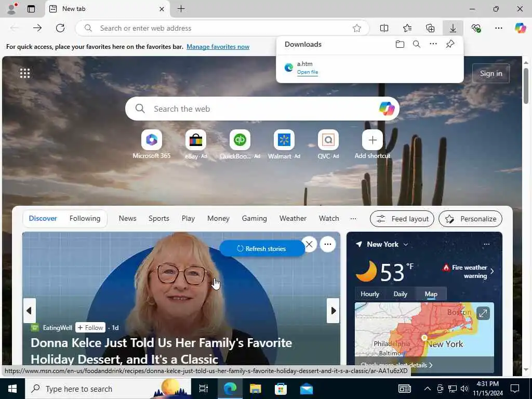Image resolution: width=532 pixels, height=399 pixels.
Task: Open the Favorites list icon
Action: point(407,28)
